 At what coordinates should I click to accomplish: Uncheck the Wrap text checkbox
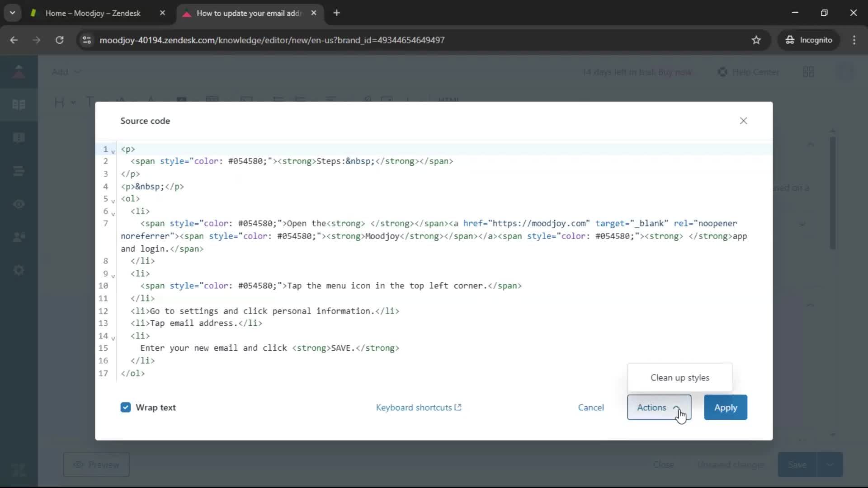126,408
